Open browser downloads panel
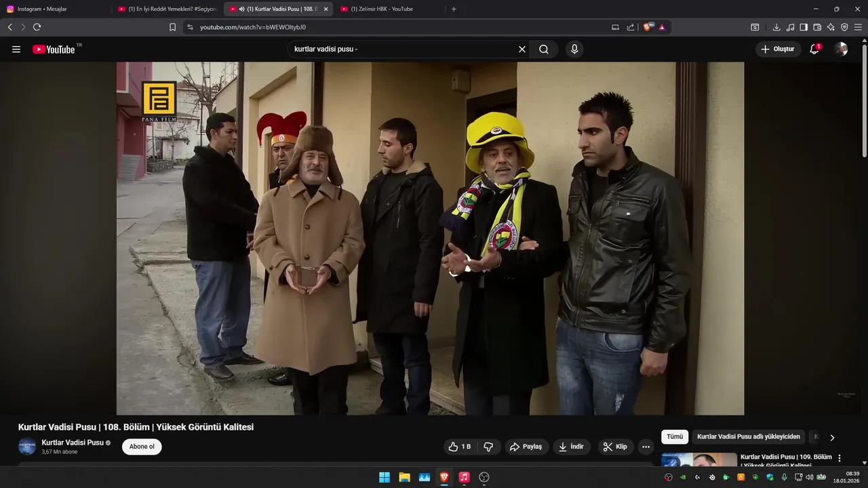The image size is (868, 488). tap(776, 27)
